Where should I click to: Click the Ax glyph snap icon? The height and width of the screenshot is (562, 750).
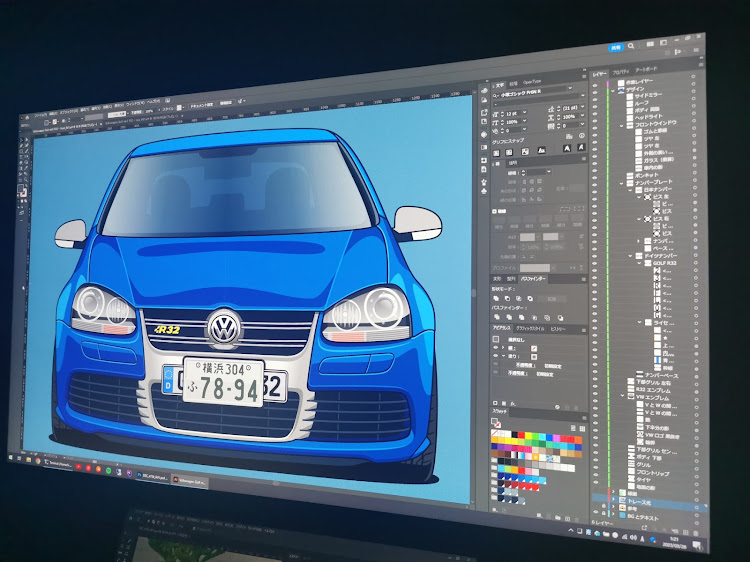coord(541,150)
